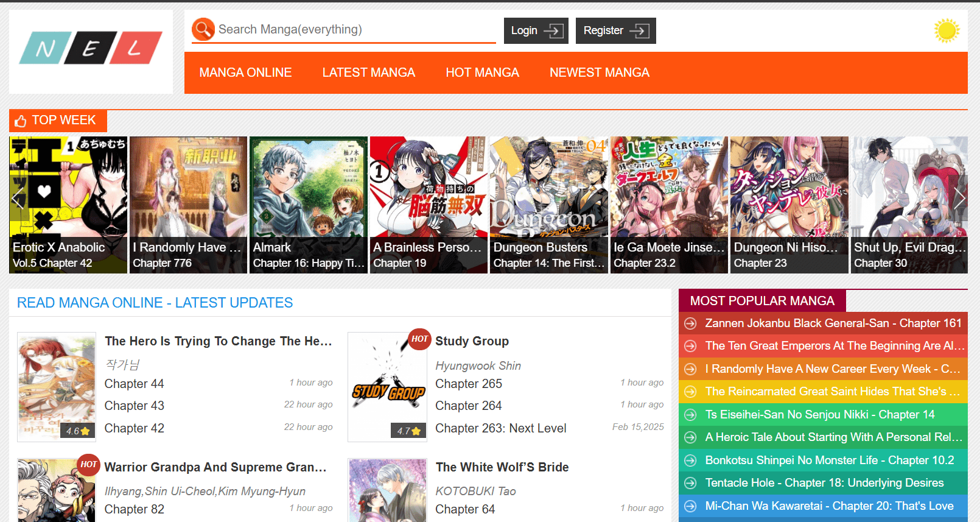Click the Warrior Grandpa cover thumbnail
Viewport: 980px width, 522px height.
coord(57,490)
